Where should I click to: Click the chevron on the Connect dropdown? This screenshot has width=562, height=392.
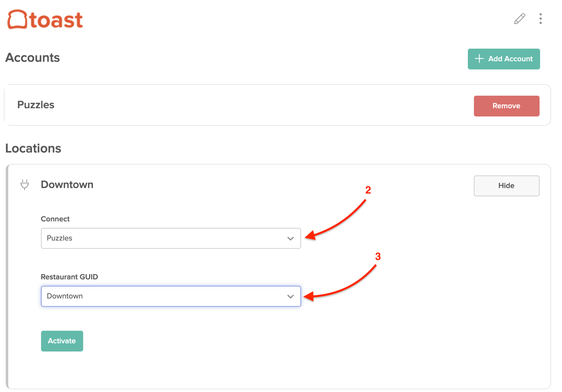[x=290, y=238]
